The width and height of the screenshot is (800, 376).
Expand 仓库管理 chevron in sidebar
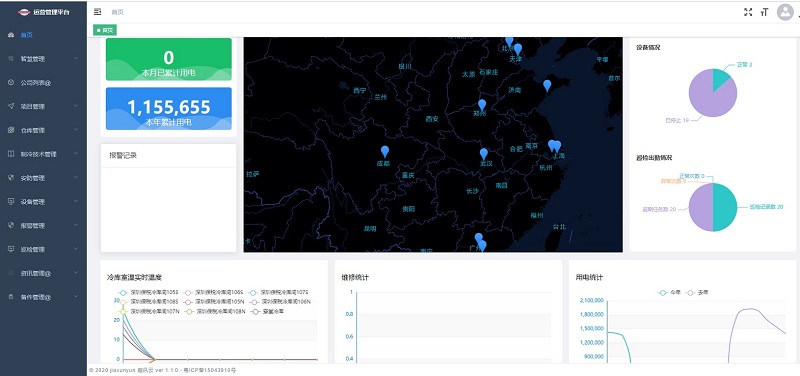click(76, 130)
